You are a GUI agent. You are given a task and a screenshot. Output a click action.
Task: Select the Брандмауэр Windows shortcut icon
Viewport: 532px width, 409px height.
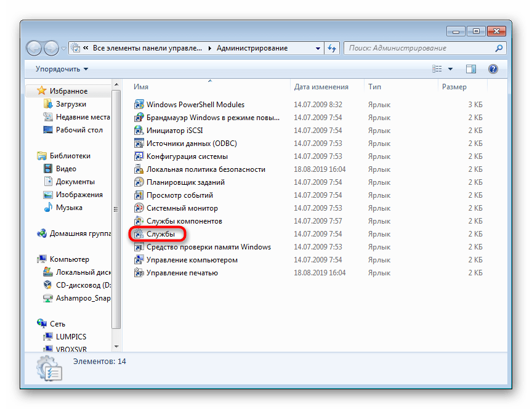click(139, 118)
